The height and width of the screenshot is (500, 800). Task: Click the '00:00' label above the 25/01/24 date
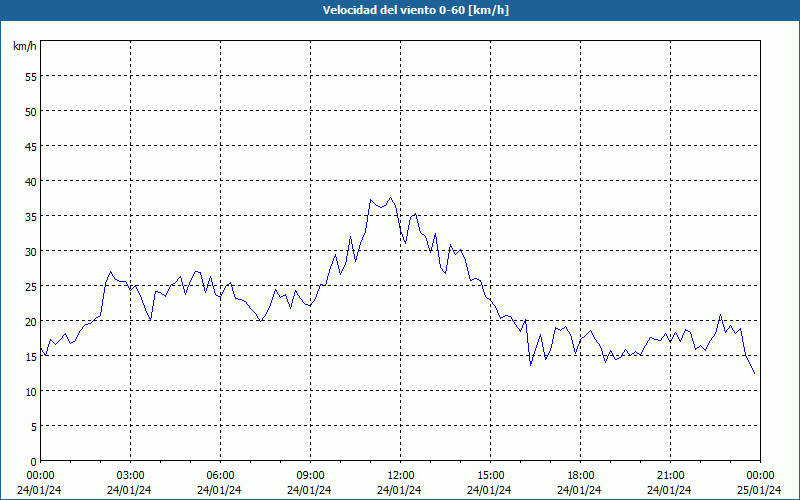tap(760, 476)
